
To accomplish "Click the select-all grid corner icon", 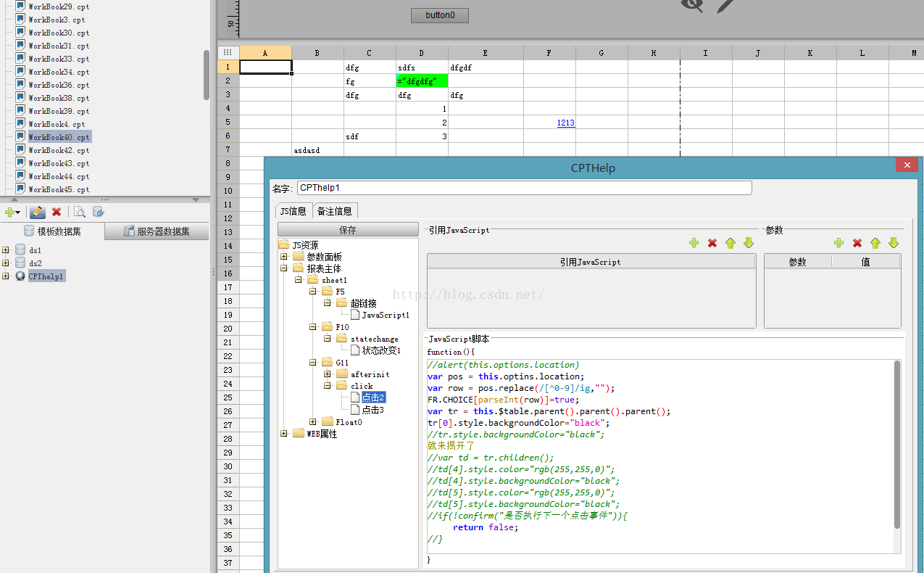I will click(228, 53).
